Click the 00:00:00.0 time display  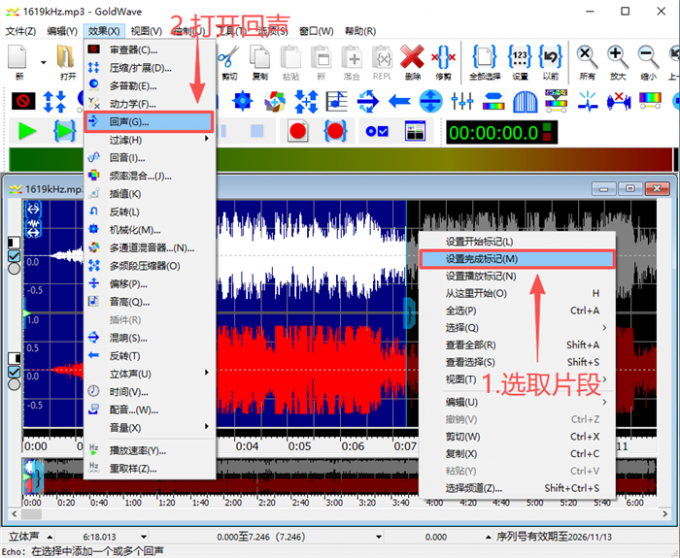pyautogui.click(x=502, y=132)
